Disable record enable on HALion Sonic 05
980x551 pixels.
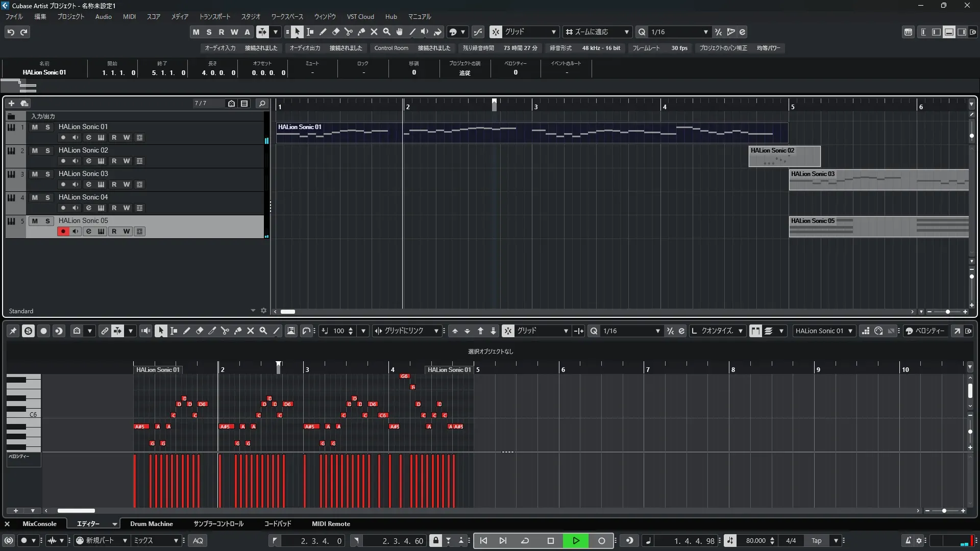tap(63, 232)
